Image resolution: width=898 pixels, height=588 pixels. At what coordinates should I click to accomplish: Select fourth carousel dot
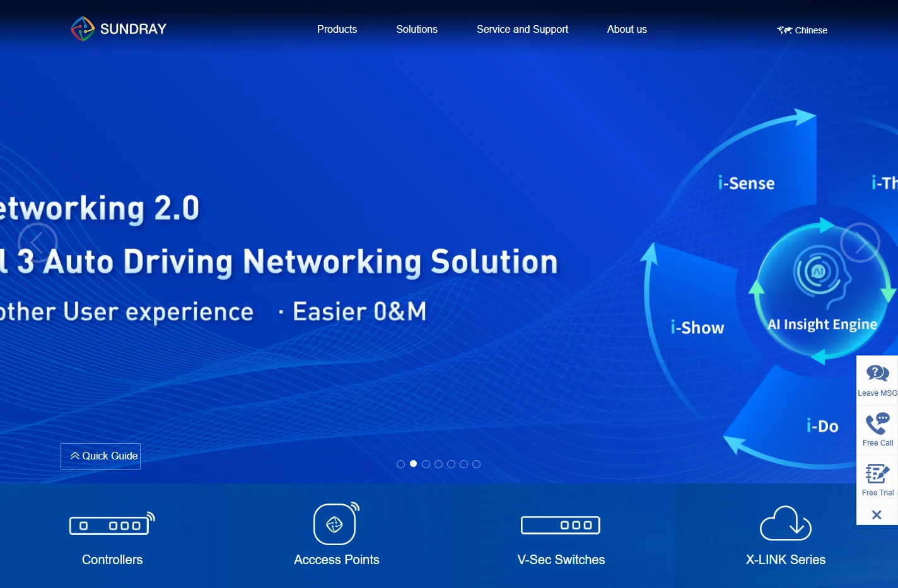pyautogui.click(x=438, y=464)
